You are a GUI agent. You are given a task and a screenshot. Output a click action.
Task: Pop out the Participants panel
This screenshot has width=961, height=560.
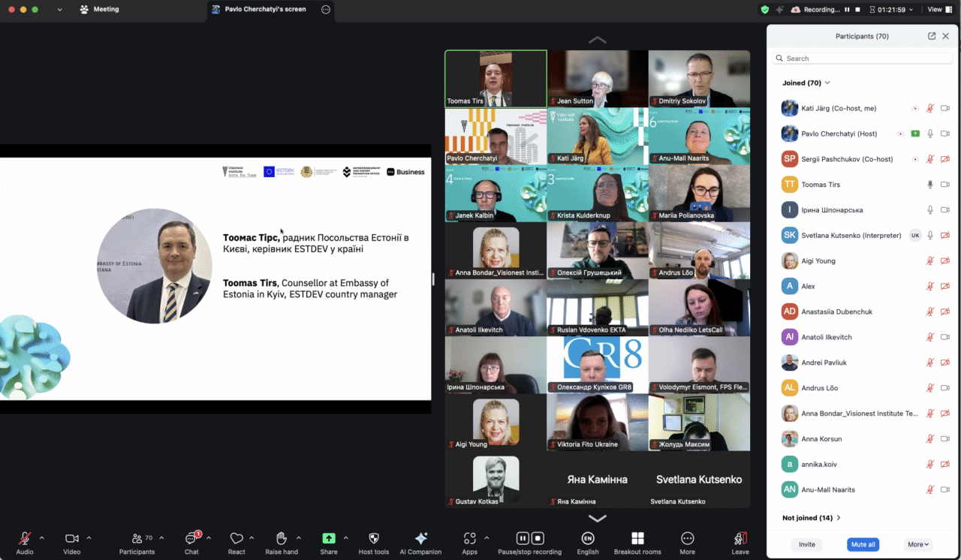point(932,36)
